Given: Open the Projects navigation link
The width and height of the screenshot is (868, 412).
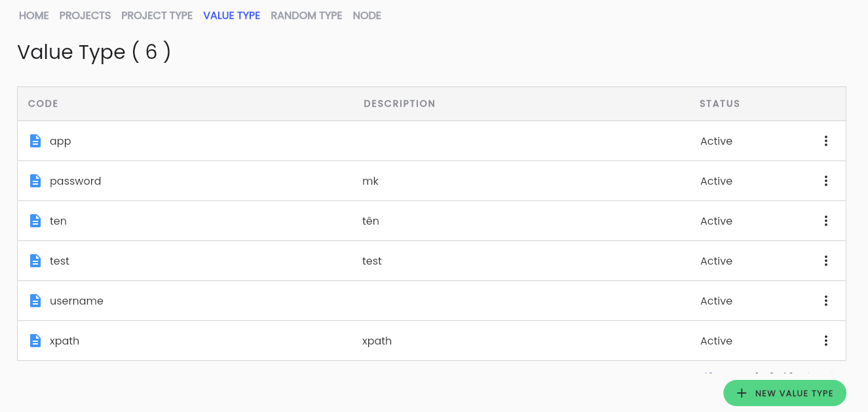Looking at the screenshot, I should pyautogui.click(x=85, y=16).
